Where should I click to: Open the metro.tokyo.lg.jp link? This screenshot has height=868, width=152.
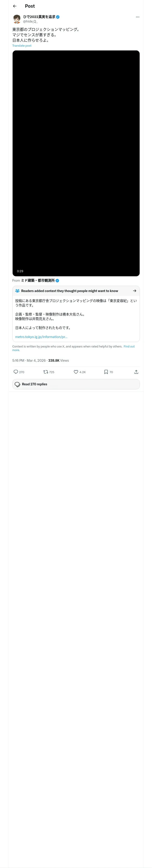coord(41,337)
